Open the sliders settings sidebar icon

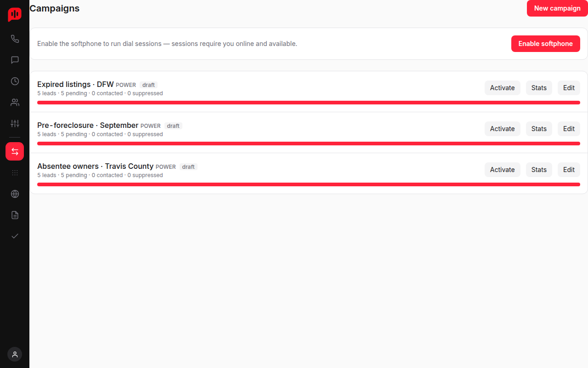(x=15, y=123)
